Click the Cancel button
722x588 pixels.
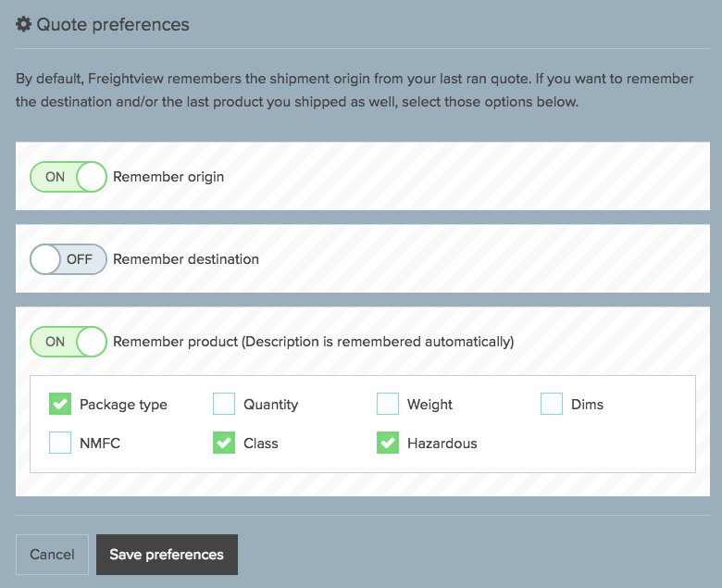(52, 555)
